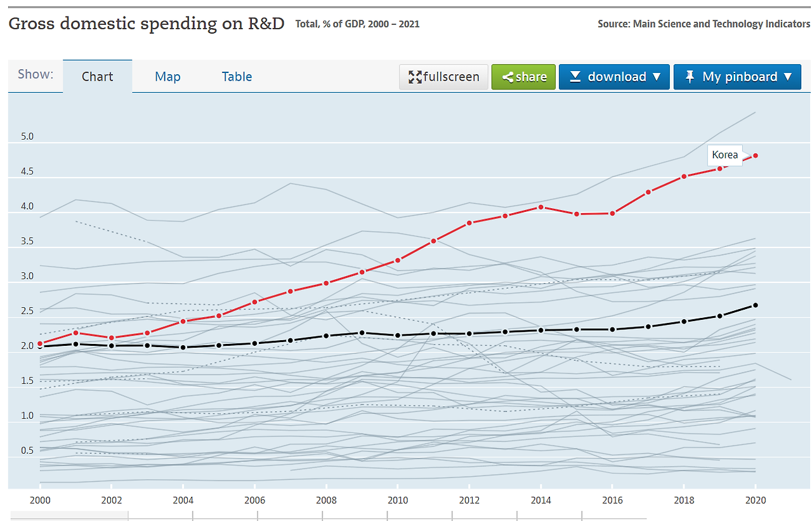Switch to the Map tab
This screenshot has width=812, height=521.
pos(167,76)
